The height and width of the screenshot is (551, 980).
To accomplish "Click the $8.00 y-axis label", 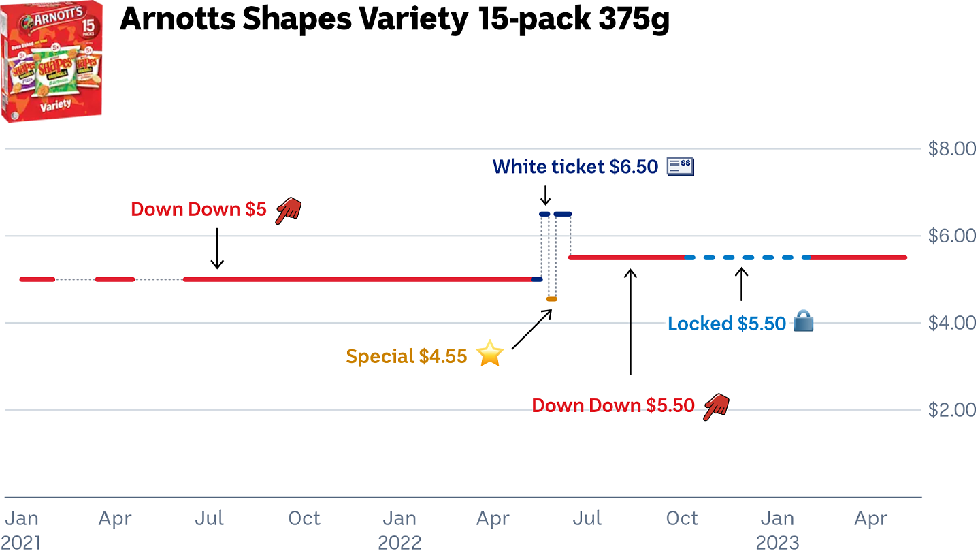I will (x=951, y=148).
